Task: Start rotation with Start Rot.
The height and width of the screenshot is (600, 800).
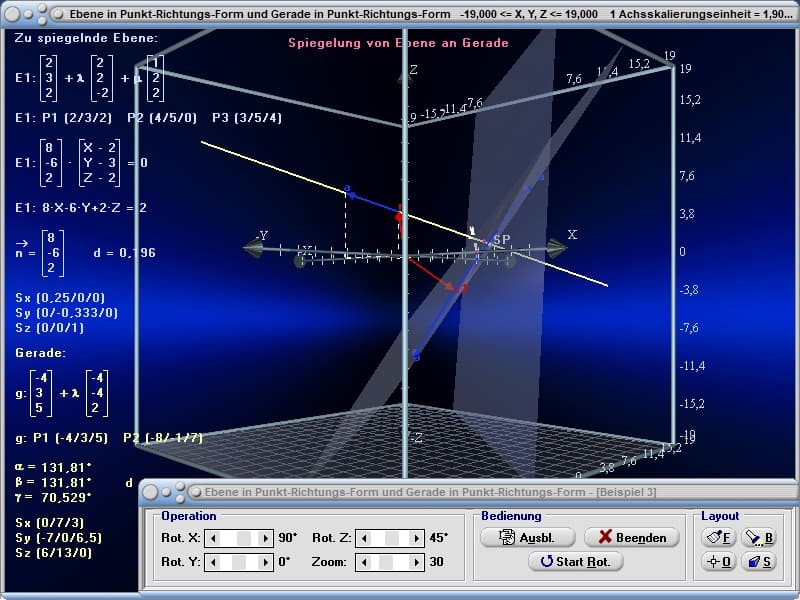Action: point(576,562)
